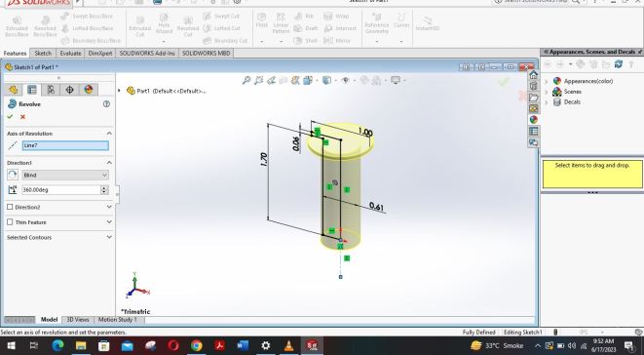644x355 pixels.
Task: Collapse the Axis of Revolution section
Action: [109, 134]
